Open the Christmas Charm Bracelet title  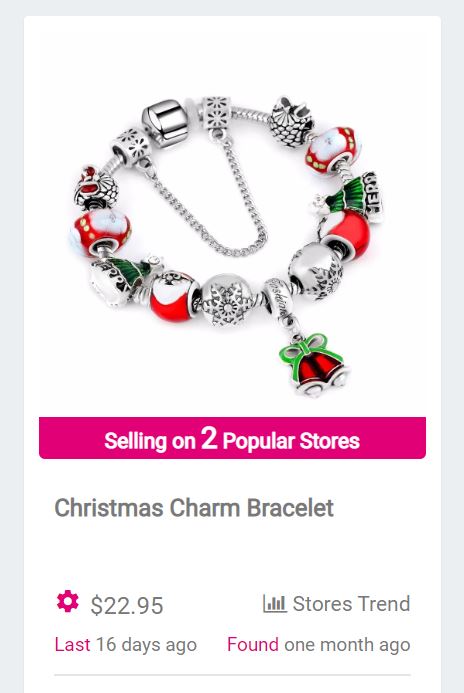pyautogui.click(x=194, y=507)
